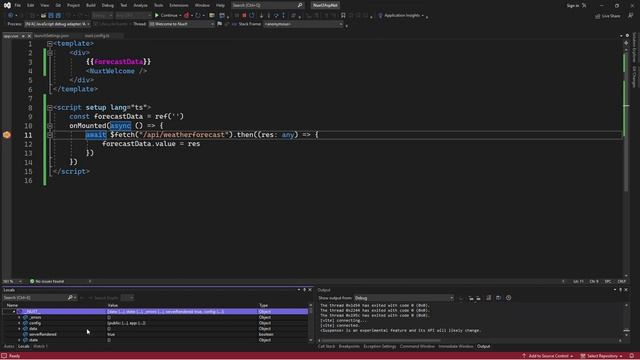Open the Edit menu
Screen dimensions: 640x360
tap(31, 5)
